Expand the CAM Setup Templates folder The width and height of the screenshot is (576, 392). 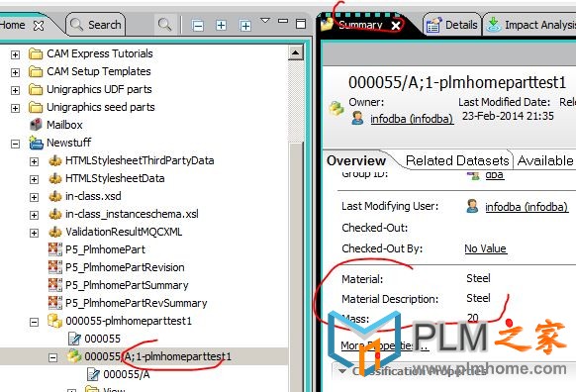point(15,72)
